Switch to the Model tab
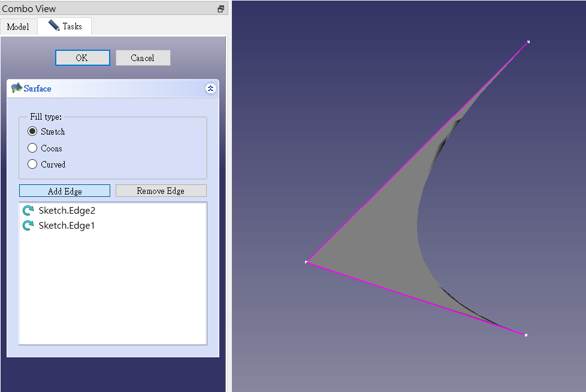Viewport: 586px width, 392px height. [19, 27]
